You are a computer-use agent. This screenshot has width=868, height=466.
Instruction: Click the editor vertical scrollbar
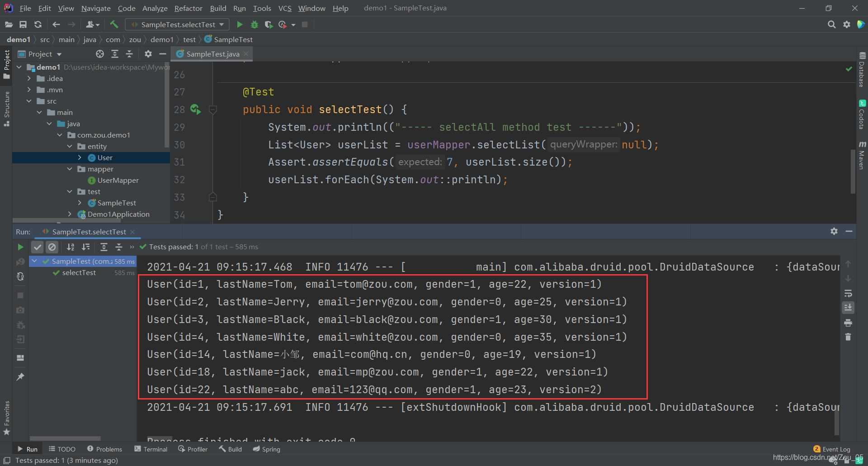pos(853,172)
